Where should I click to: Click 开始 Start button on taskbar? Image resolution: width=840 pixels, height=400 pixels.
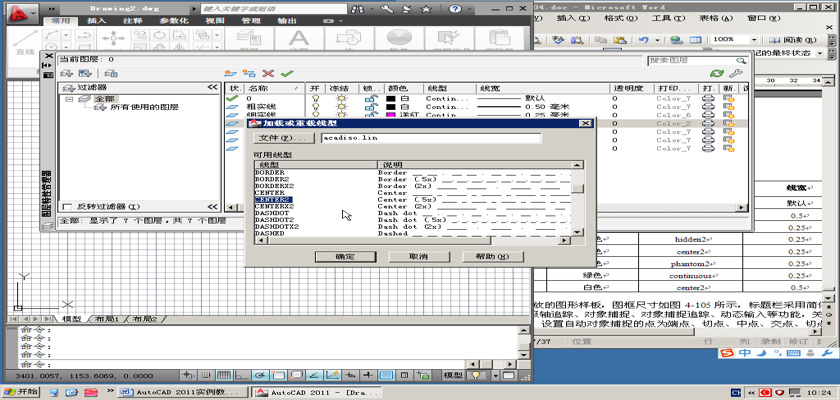(20, 392)
